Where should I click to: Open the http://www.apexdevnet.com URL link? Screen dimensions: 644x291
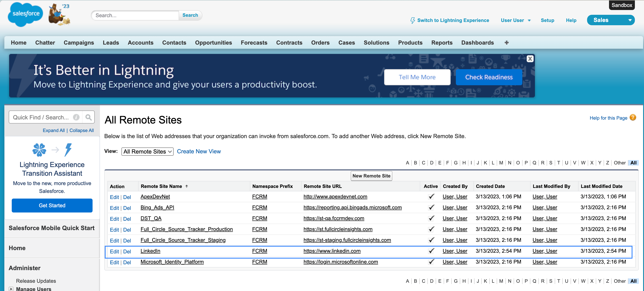pos(335,197)
